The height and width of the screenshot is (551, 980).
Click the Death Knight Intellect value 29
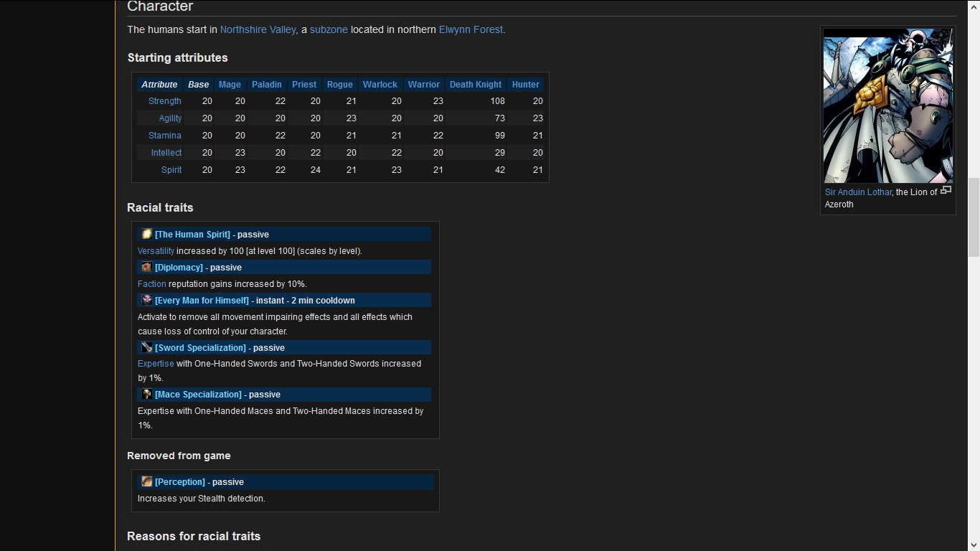coord(500,153)
